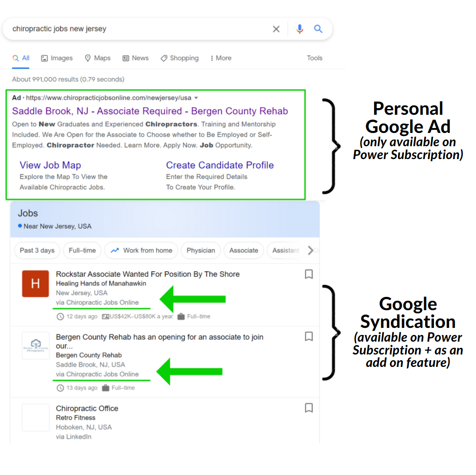Filter jobs by Past 3 days

[37, 250]
